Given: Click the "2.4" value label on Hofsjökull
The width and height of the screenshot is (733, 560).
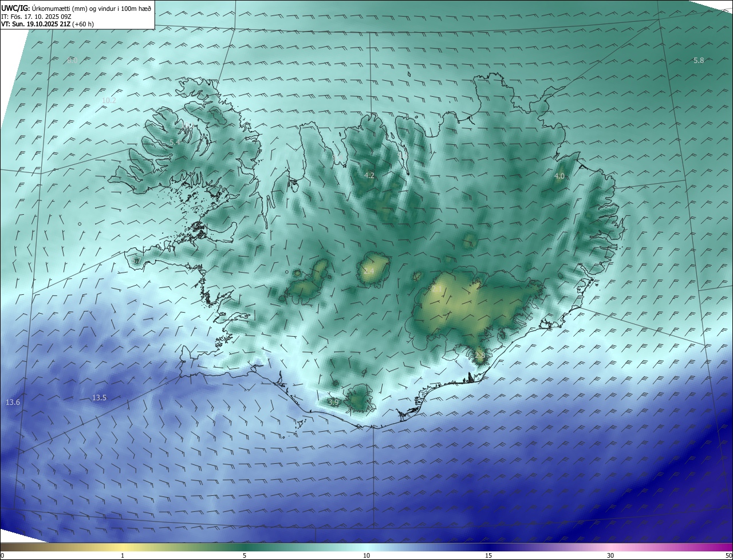Looking at the screenshot, I should tap(369, 271).
